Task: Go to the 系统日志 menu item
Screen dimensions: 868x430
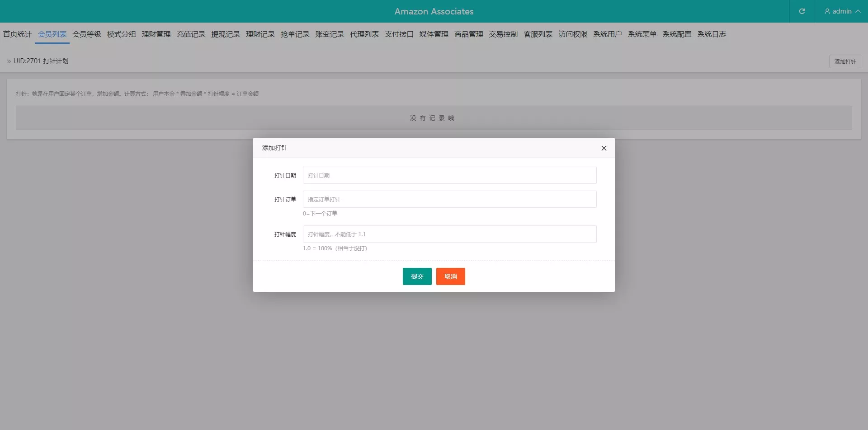Action: [x=711, y=34]
